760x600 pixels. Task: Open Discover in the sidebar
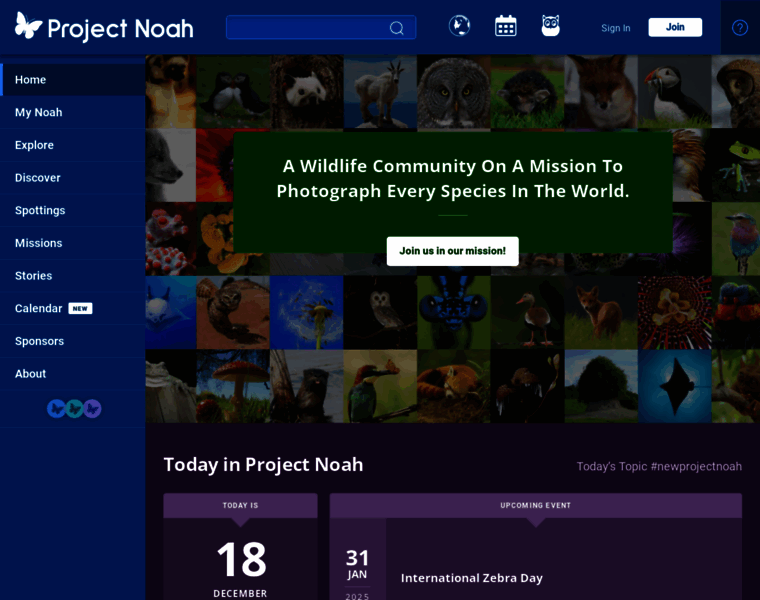click(73, 178)
